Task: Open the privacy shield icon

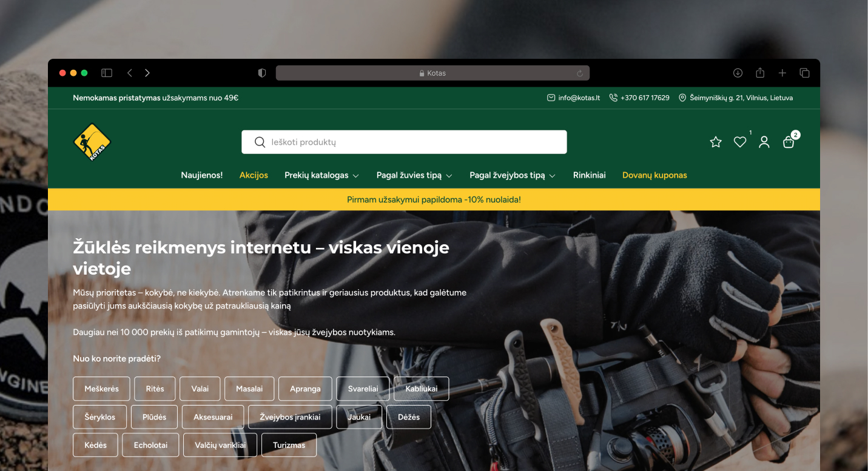Action: (x=262, y=73)
